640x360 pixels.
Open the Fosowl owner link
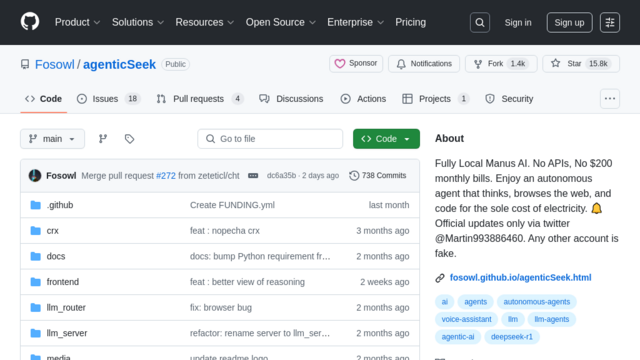click(55, 64)
